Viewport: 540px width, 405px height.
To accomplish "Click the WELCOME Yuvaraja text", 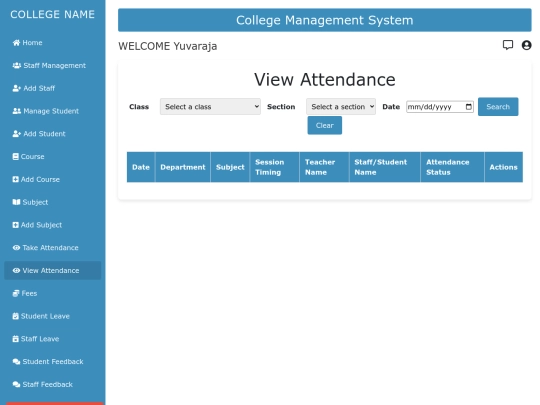I will click(168, 46).
